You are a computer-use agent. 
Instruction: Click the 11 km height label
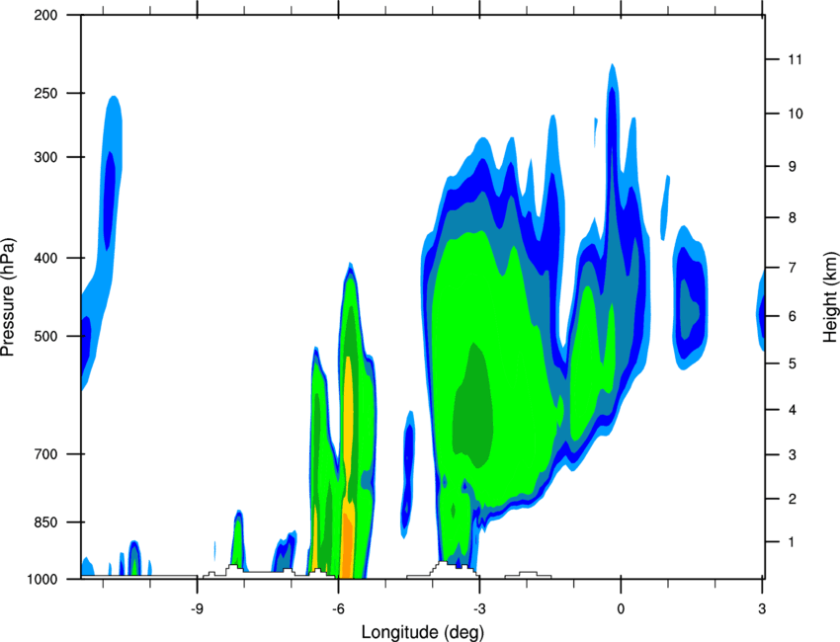pos(796,59)
